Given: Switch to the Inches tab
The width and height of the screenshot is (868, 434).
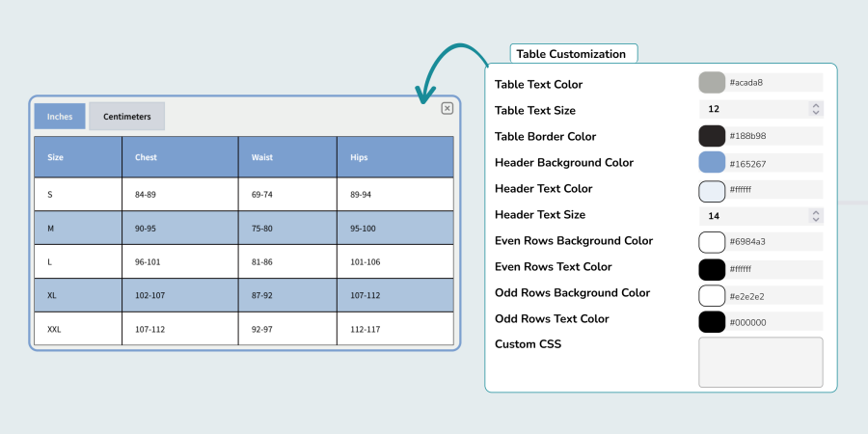Looking at the screenshot, I should point(60,117).
